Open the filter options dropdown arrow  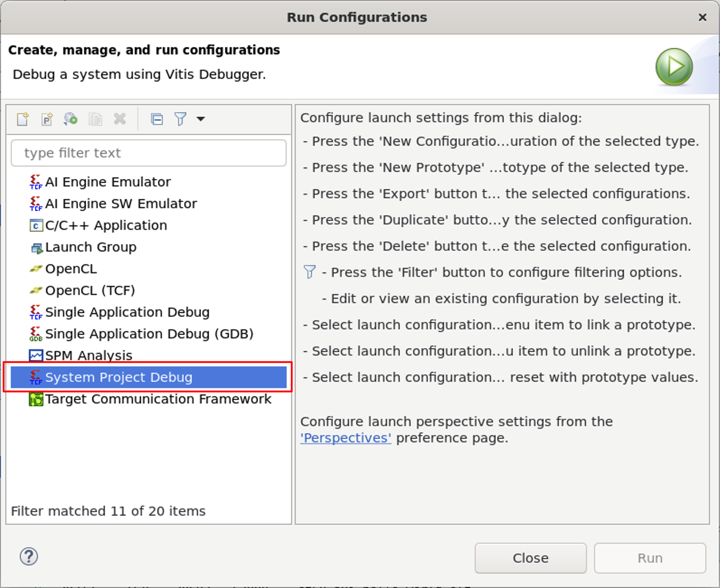click(x=201, y=119)
